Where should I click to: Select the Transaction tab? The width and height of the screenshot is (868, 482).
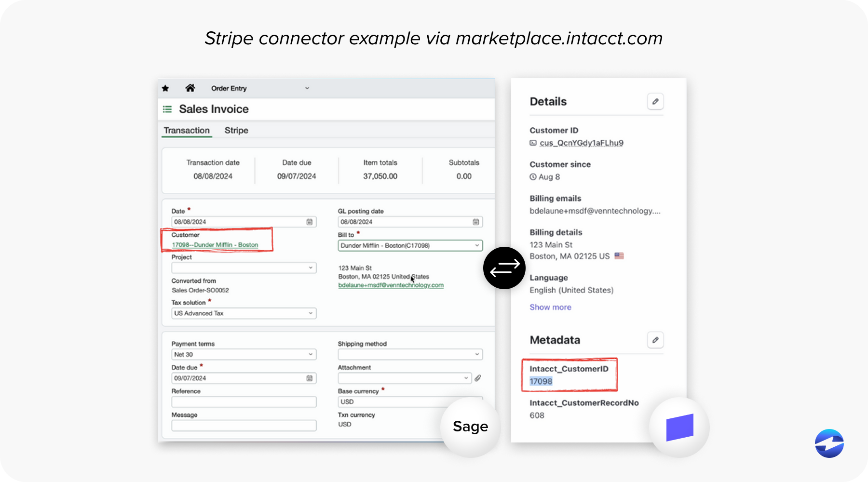pos(187,130)
